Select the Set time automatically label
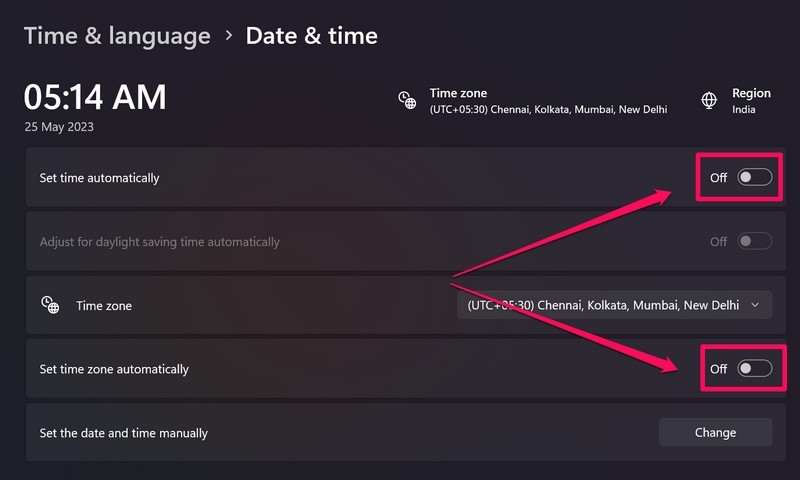Screen dimensions: 800x480 pos(99,178)
